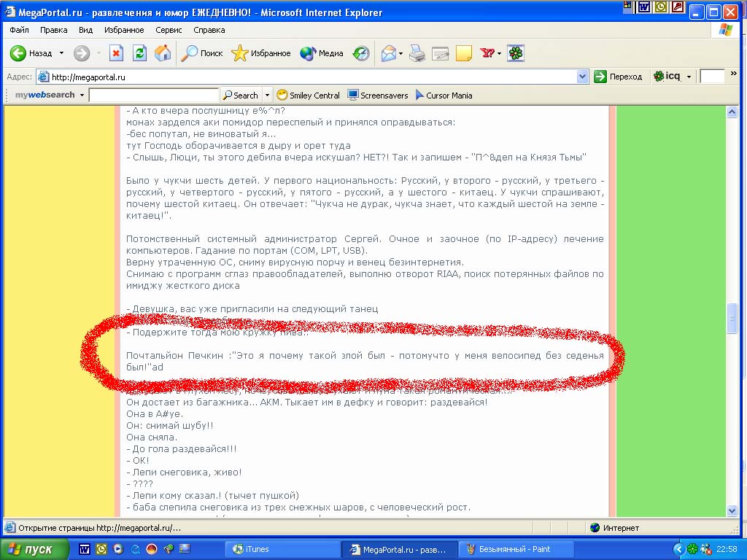The height and width of the screenshot is (560, 747).
Task: Open the Файл menu
Action: point(20,30)
